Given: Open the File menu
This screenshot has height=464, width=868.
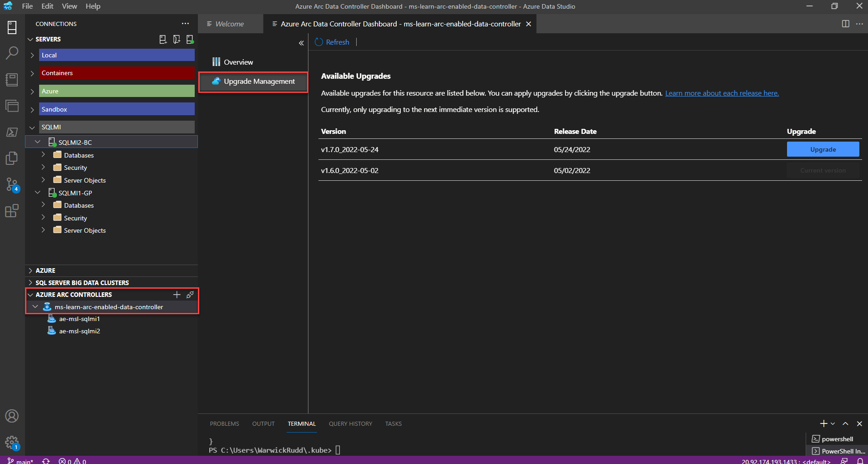Looking at the screenshot, I should point(27,6).
